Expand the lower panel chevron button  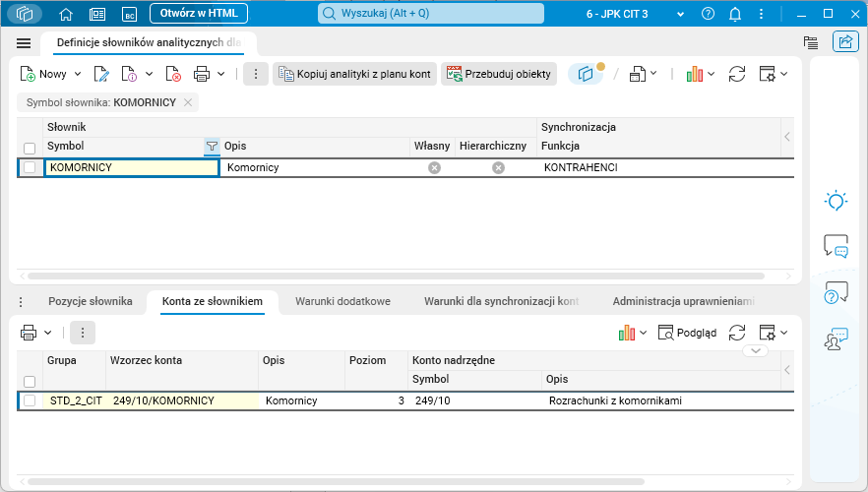click(756, 351)
